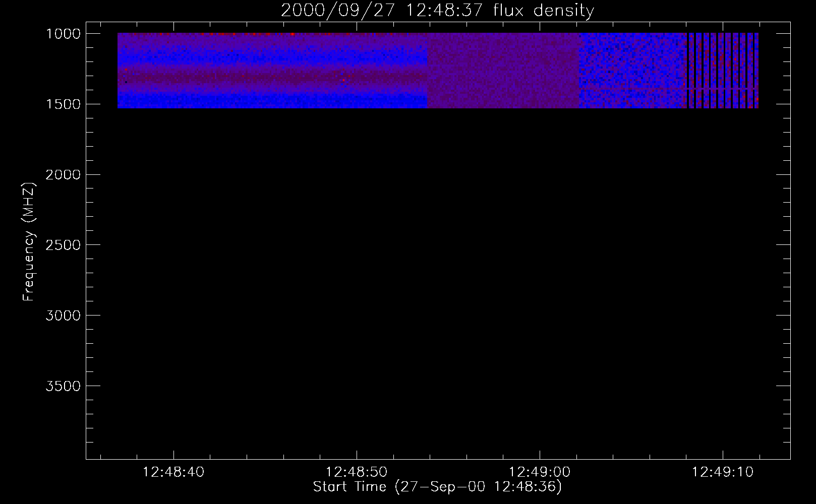816x504 pixels.
Task: Click the "Start Time (27-Sep-00 12:48:36)" axis label
Action: 437,487
